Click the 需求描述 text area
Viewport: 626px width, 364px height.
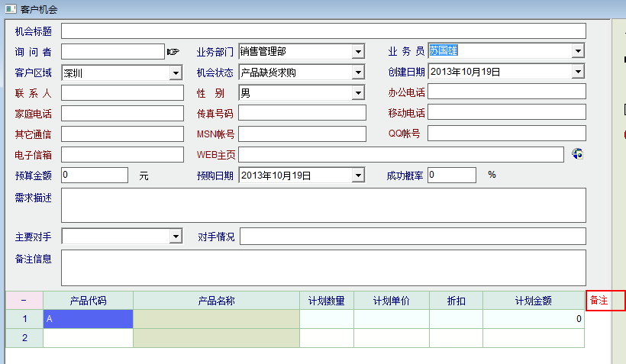tap(323, 205)
